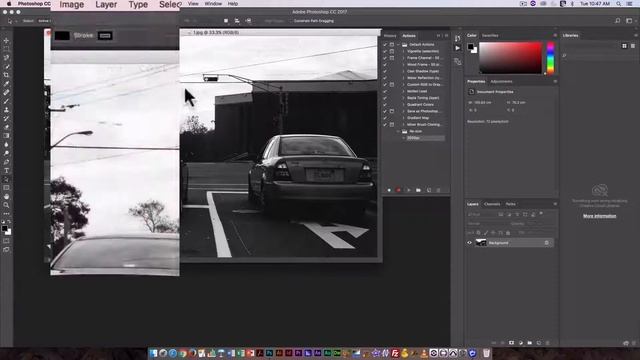Select the Quick Selection tool

[x=6, y=66]
